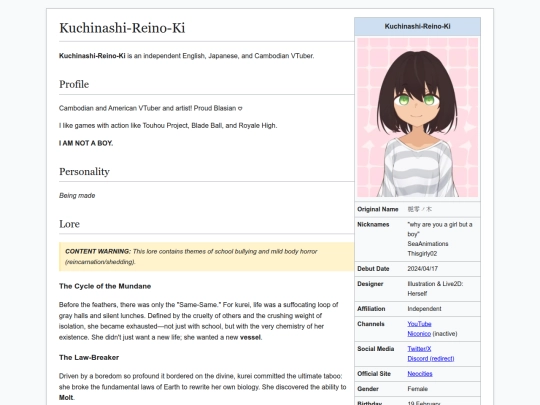Click the Channels label in infobox

point(371,324)
